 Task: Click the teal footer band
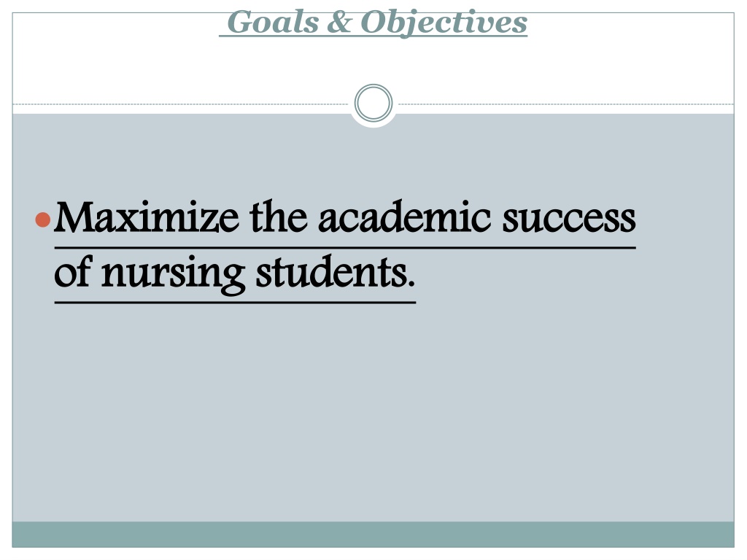[373, 534]
